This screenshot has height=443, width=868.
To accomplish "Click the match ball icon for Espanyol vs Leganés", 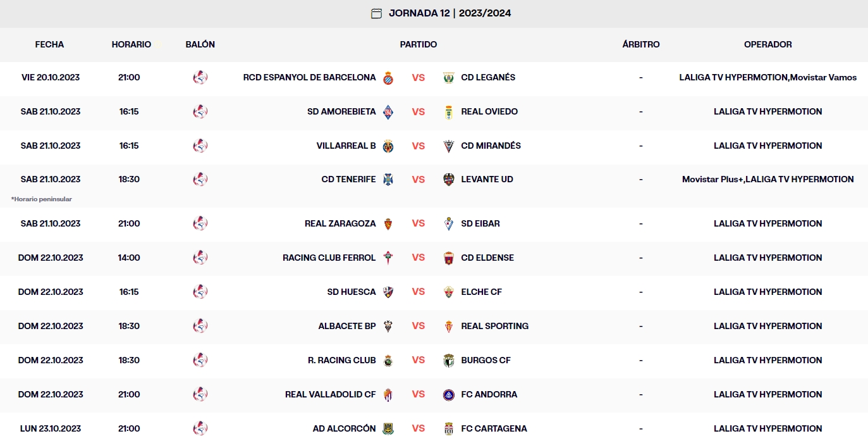I will (200, 77).
